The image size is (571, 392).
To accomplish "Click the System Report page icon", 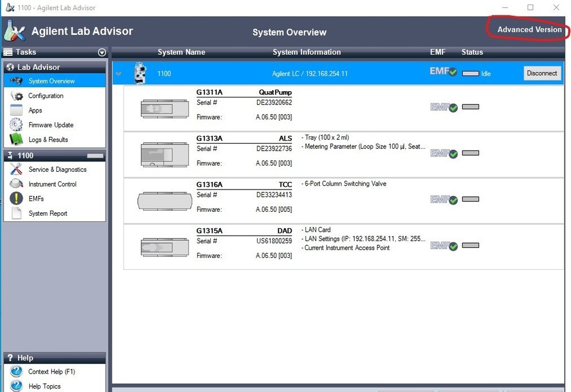I will tap(17, 213).
